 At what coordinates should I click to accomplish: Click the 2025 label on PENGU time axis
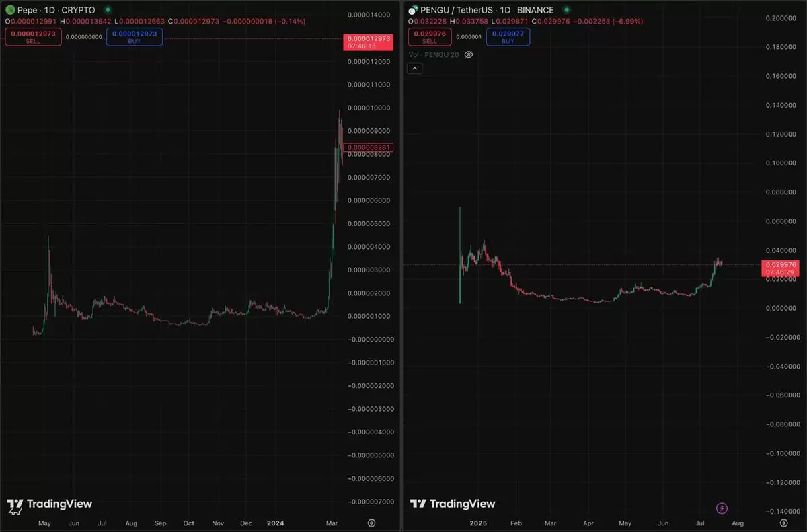click(x=479, y=523)
